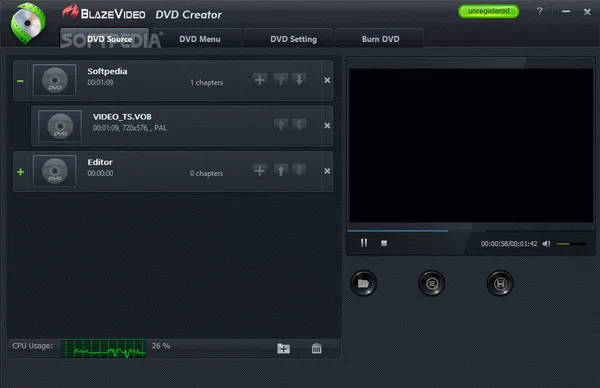Expand the Editor title with plus icon
600x388 pixels.
(21, 172)
